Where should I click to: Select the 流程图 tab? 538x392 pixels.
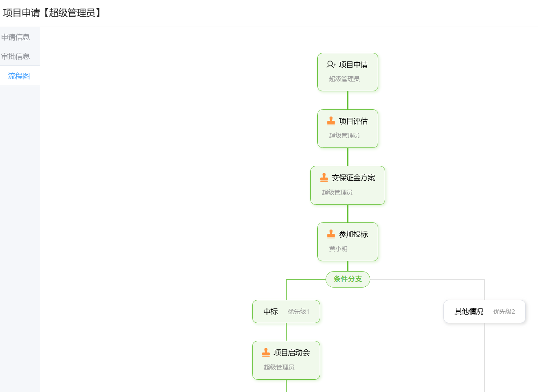(x=19, y=76)
